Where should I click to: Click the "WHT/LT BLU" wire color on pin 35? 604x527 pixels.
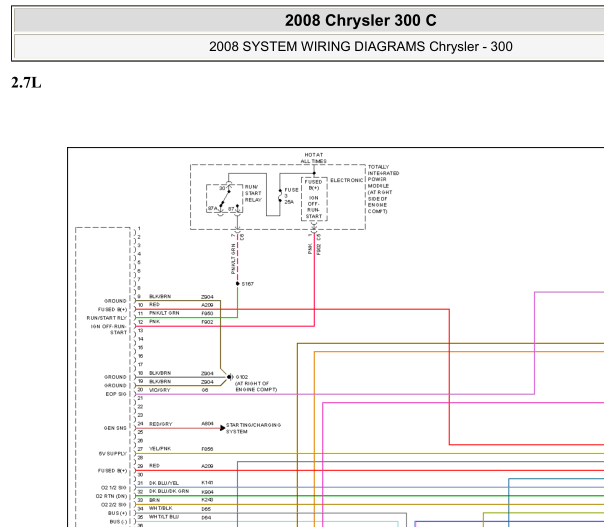tap(164, 517)
